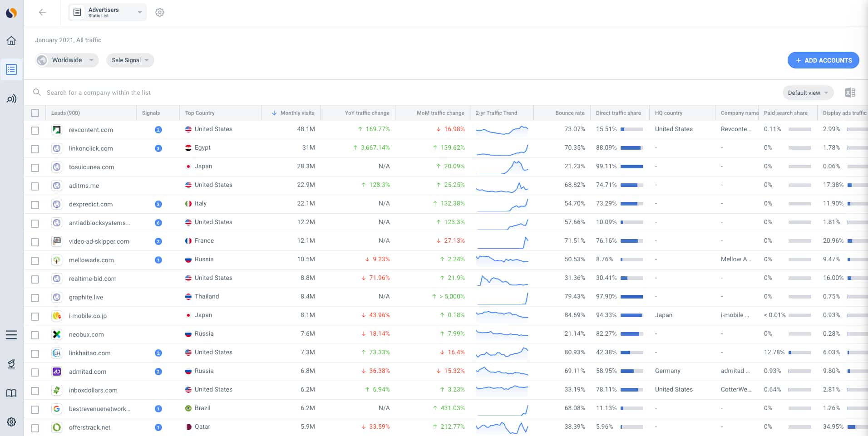The width and height of the screenshot is (868, 436).
Task: Check the video-ad-skipper.com row checkbox
Action: 35,242
